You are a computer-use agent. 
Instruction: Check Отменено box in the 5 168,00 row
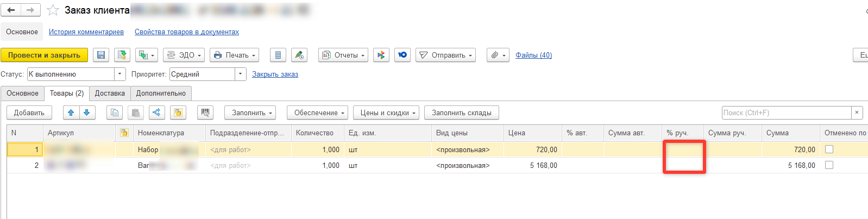[x=829, y=165]
